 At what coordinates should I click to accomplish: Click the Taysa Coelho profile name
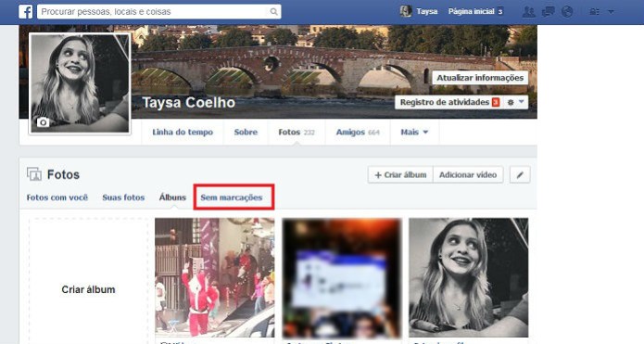tap(188, 102)
